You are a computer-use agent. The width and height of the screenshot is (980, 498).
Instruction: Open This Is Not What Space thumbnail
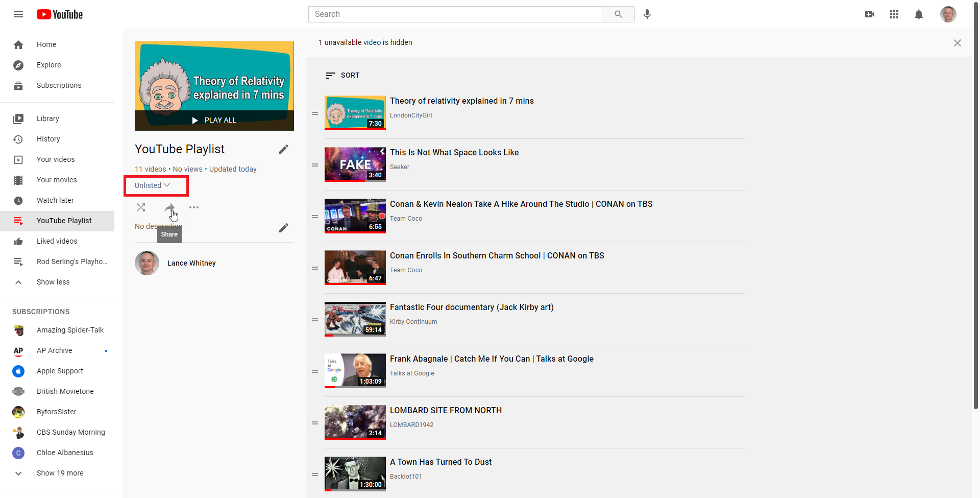[x=355, y=164]
